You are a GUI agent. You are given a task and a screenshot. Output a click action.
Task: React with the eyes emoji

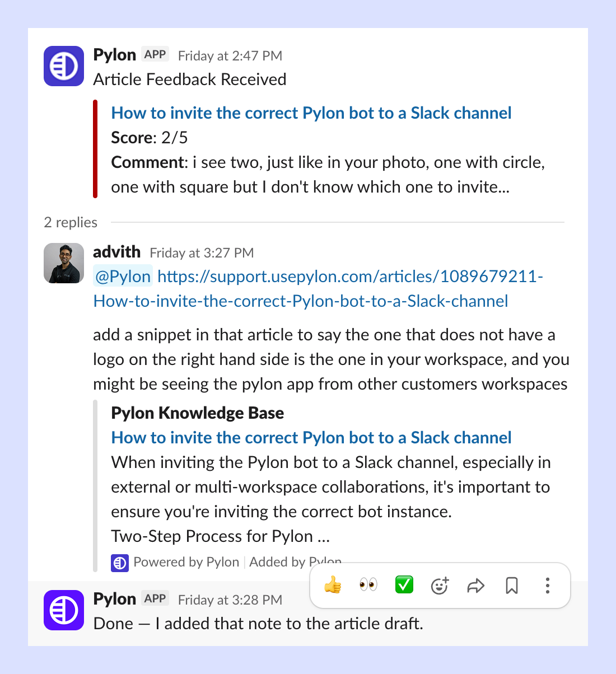click(x=368, y=586)
